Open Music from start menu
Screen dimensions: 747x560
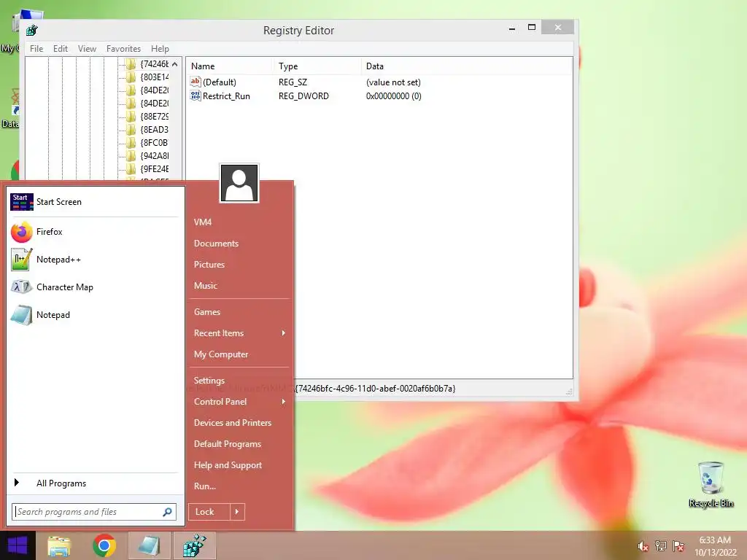[x=205, y=286]
